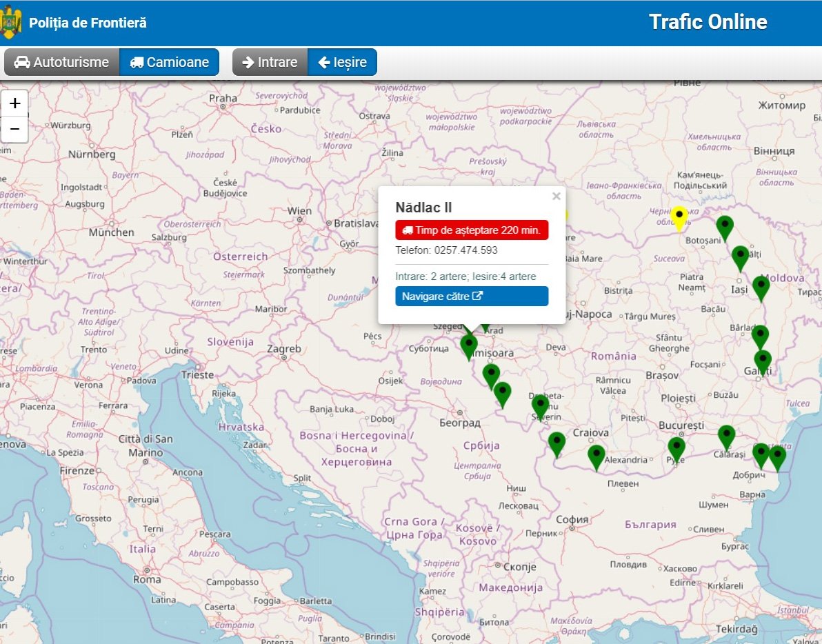Click the green marker near Bârlad
Image resolution: width=822 pixels, height=644 pixels.
point(760,336)
